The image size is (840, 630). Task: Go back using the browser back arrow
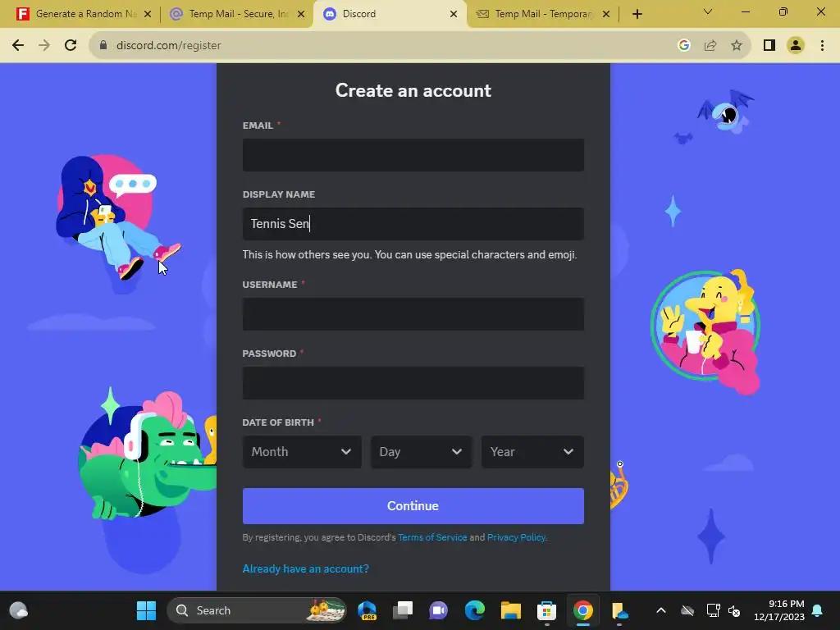[x=18, y=46]
